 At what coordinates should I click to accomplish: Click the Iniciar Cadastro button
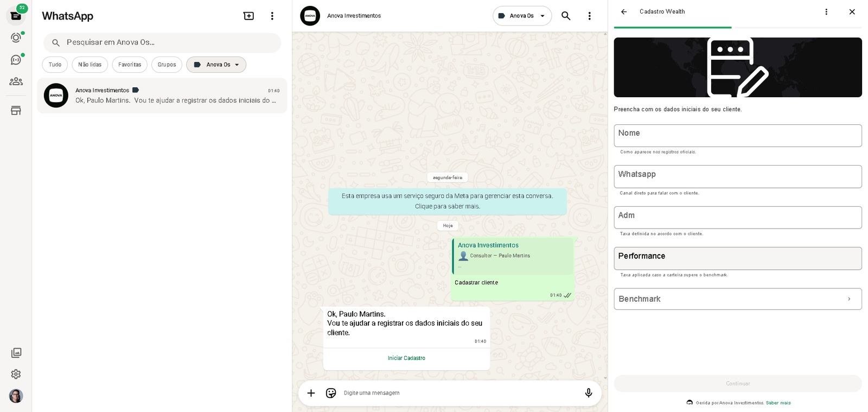pos(406,358)
